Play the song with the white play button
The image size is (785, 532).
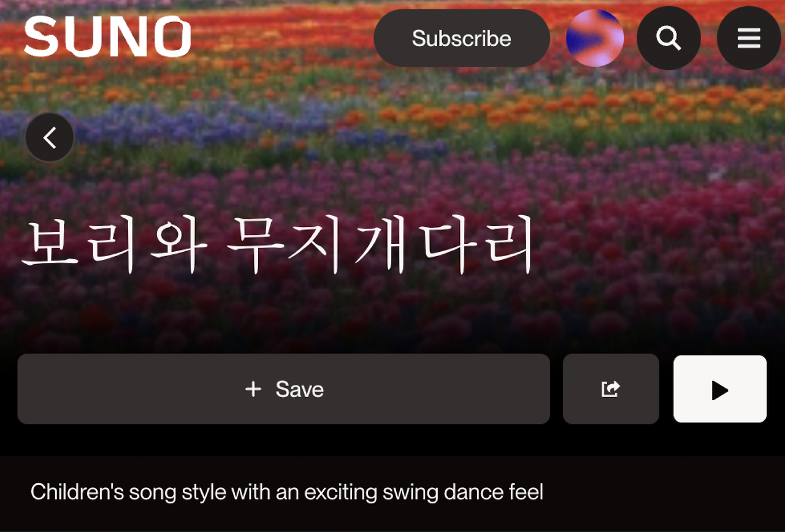[x=720, y=389]
